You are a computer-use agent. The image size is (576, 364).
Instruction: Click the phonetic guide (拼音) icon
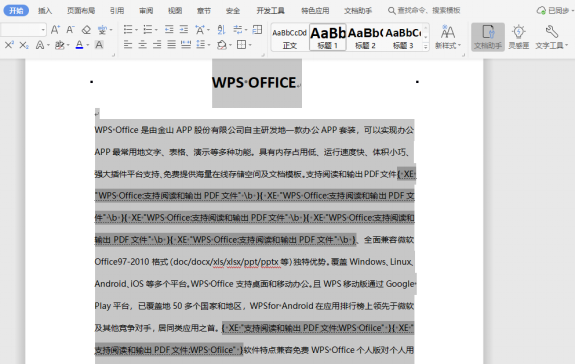point(102,30)
